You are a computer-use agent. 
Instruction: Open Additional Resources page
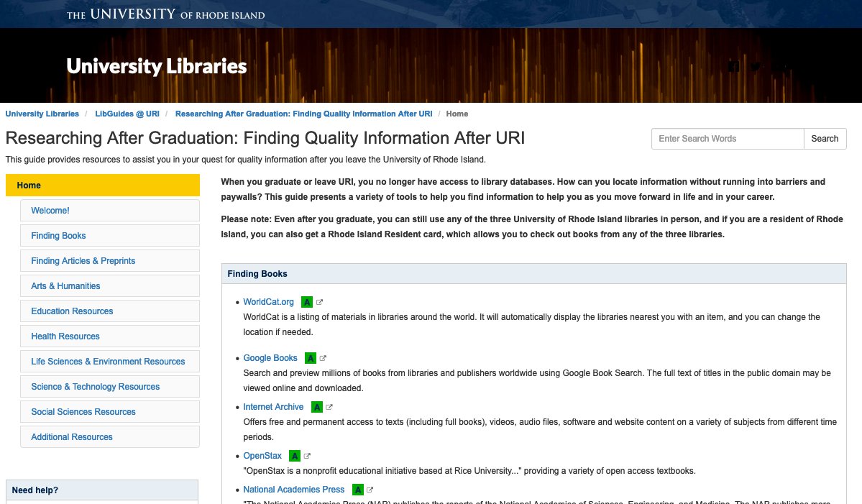click(x=110, y=437)
